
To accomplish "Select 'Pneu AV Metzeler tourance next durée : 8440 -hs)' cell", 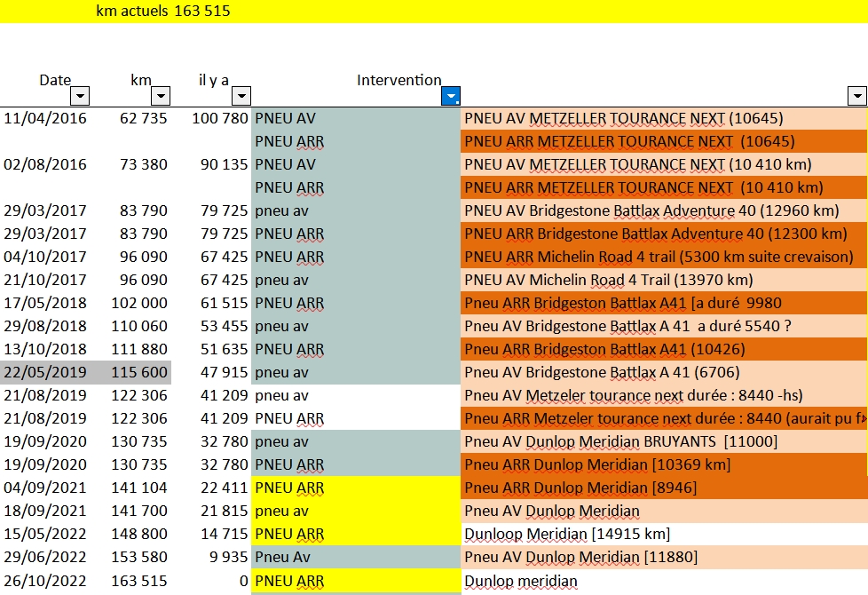I will (x=663, y=395).
